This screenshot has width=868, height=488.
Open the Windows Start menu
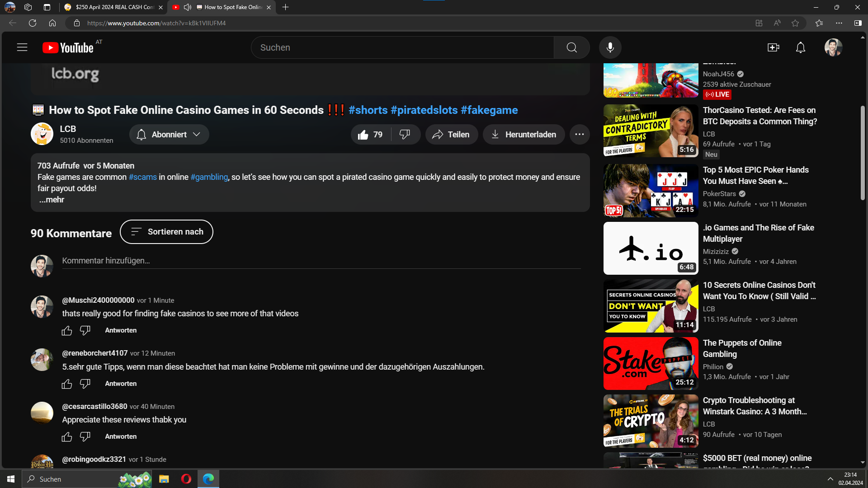(x=11, y=479)
